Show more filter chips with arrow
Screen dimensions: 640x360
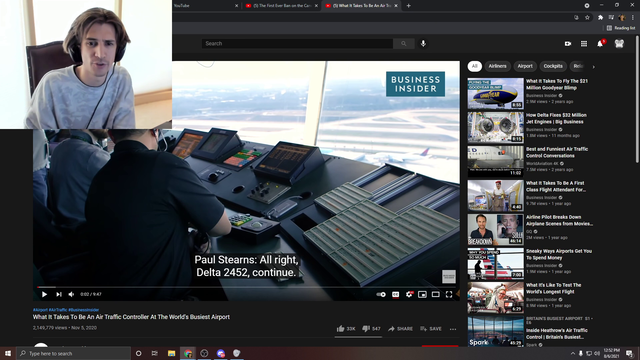coord(593,67)
